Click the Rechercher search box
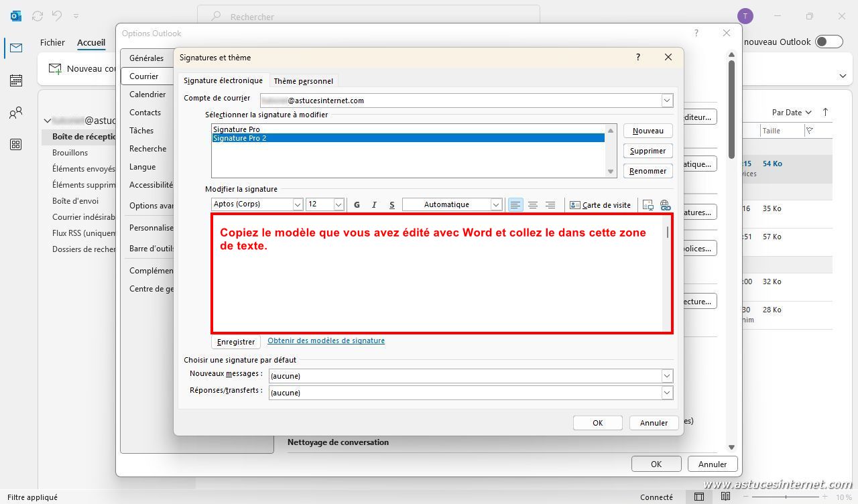The height and width of the screenshot is (504, 858). pyautogui.click(x=369, y=16)
